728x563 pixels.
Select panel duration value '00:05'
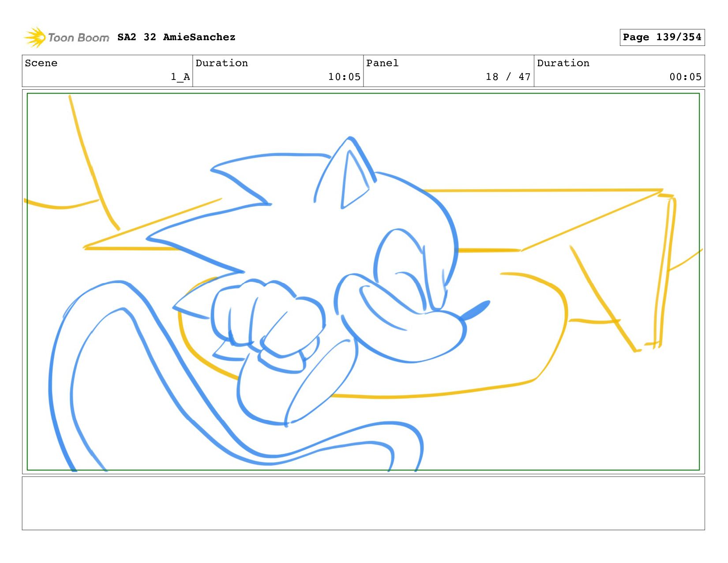point(685,77)
